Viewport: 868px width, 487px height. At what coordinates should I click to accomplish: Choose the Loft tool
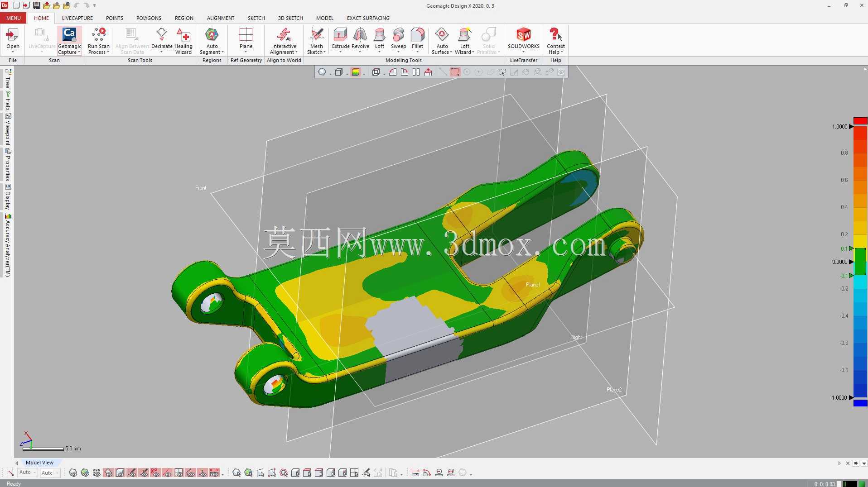pos(380,41)
